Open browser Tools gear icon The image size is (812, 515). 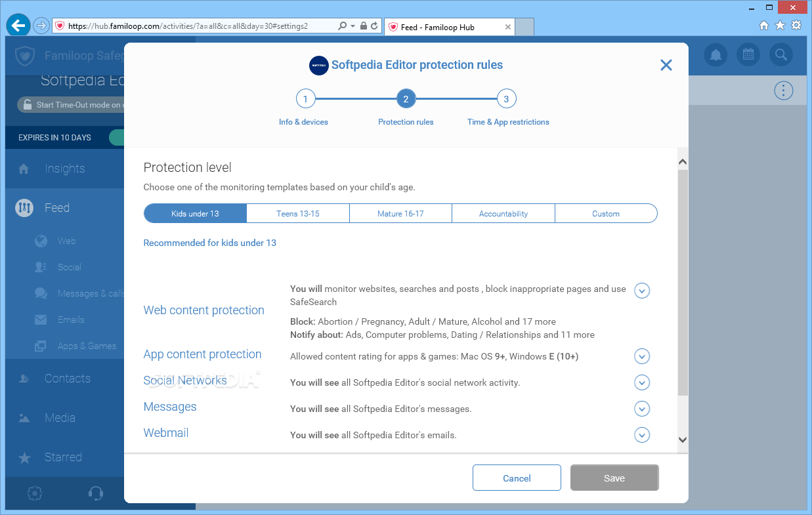pyautogui.click(x=796, y=26)
